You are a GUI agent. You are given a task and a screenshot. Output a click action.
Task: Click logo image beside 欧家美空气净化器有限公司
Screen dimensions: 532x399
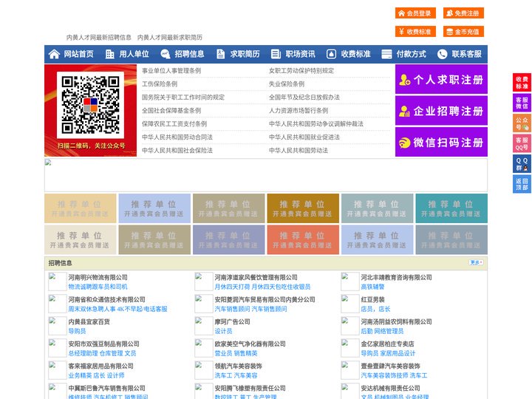(204, 348)
